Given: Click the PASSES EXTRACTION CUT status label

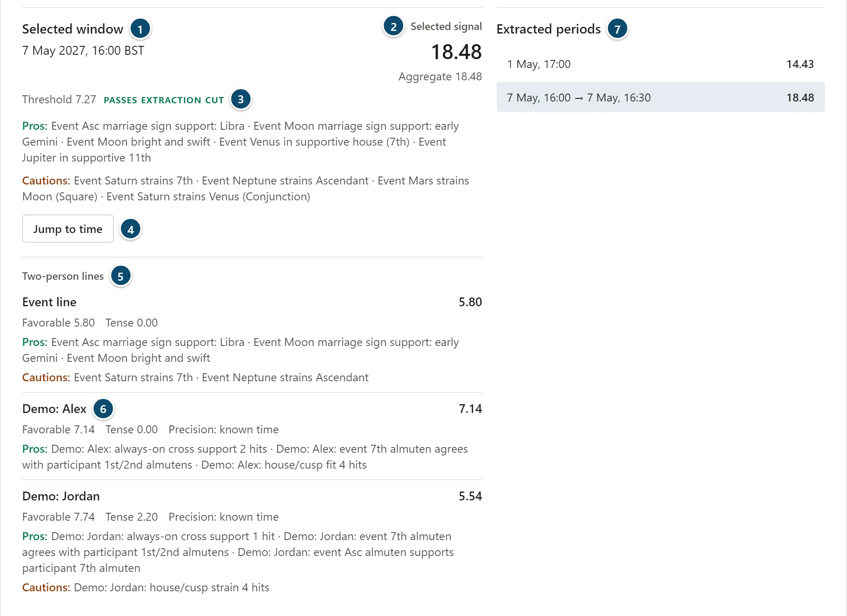Looking at the screenshot, I should click(x=164, y=100).
